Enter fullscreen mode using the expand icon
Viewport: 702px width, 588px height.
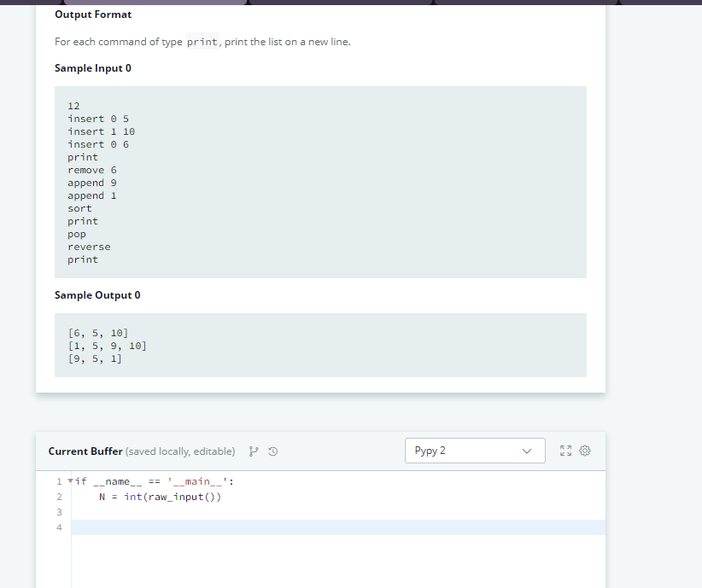tap(565, 451)
